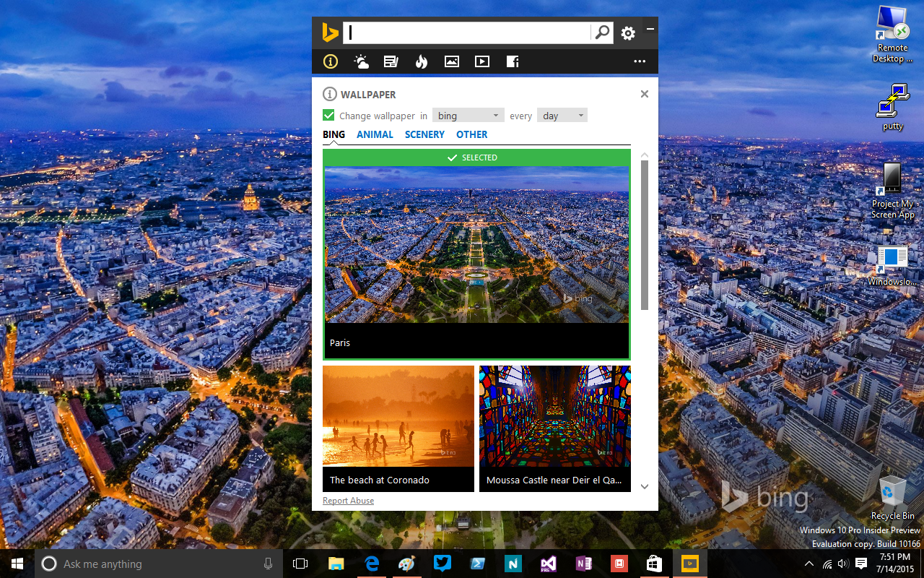Close the Wallpaper panel
The image size is (924, 578).
click(x=645, y=94)
